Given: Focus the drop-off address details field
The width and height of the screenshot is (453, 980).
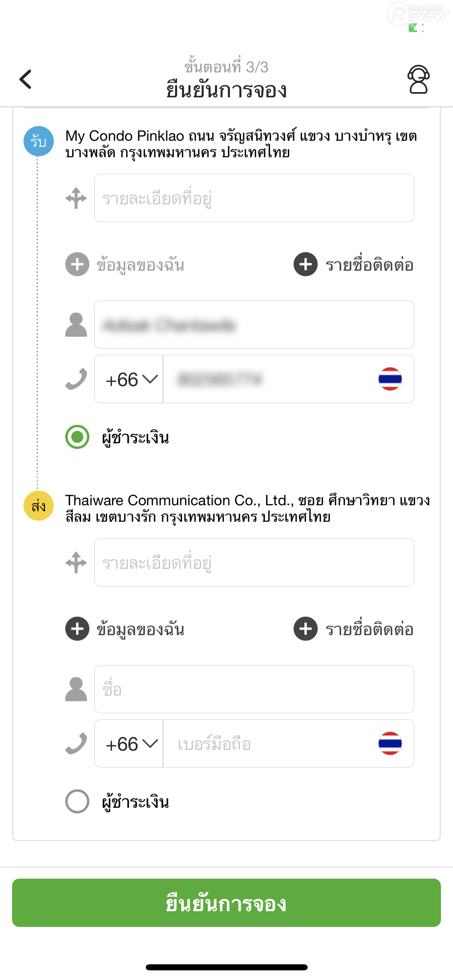Looking at the screenshot, I should click(x=254, y=562).
